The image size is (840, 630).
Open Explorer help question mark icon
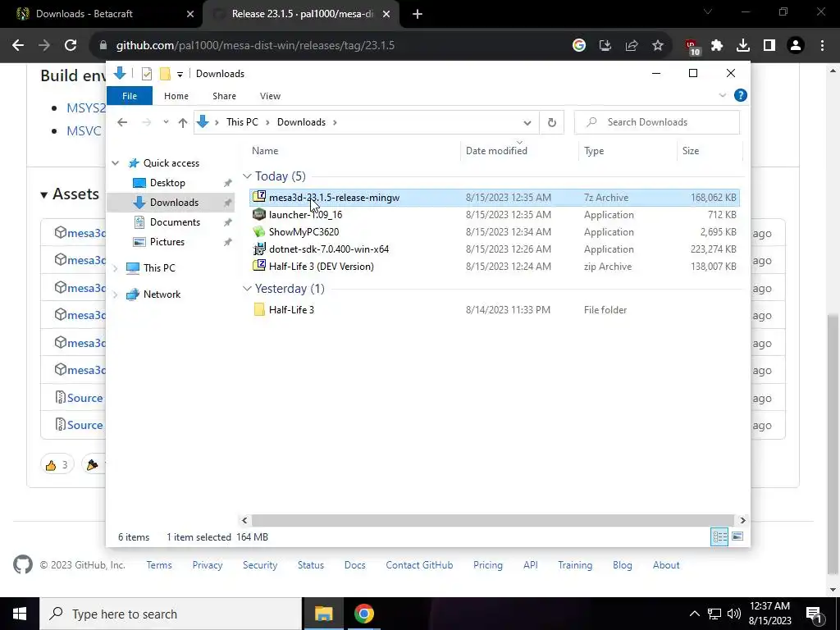click(741, 95)
